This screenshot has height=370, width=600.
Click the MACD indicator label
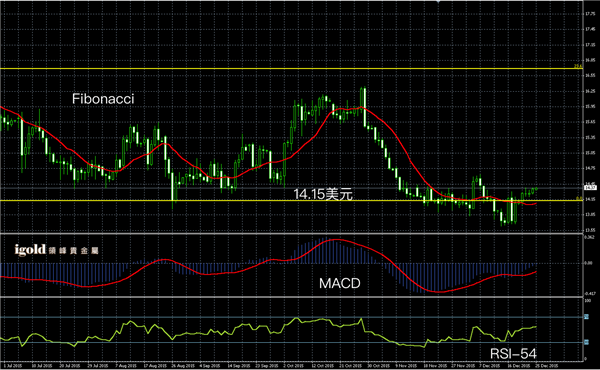(x=339, y=283)
